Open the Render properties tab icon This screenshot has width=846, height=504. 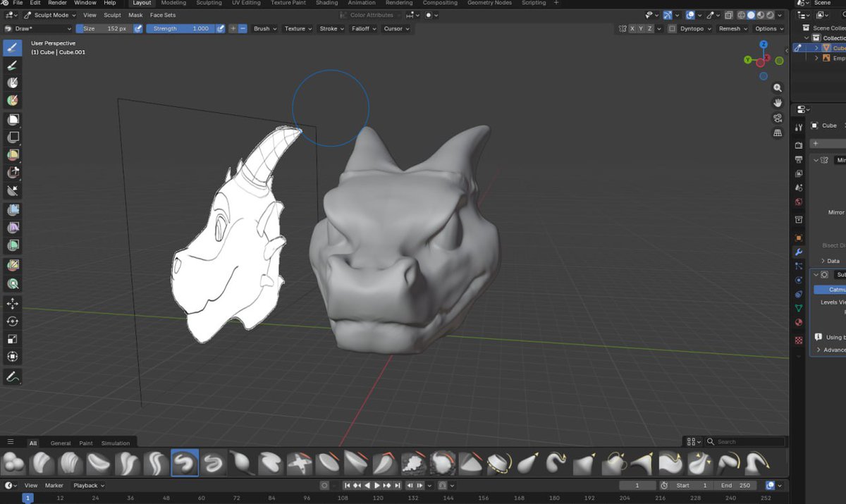[x=799, y=145]
